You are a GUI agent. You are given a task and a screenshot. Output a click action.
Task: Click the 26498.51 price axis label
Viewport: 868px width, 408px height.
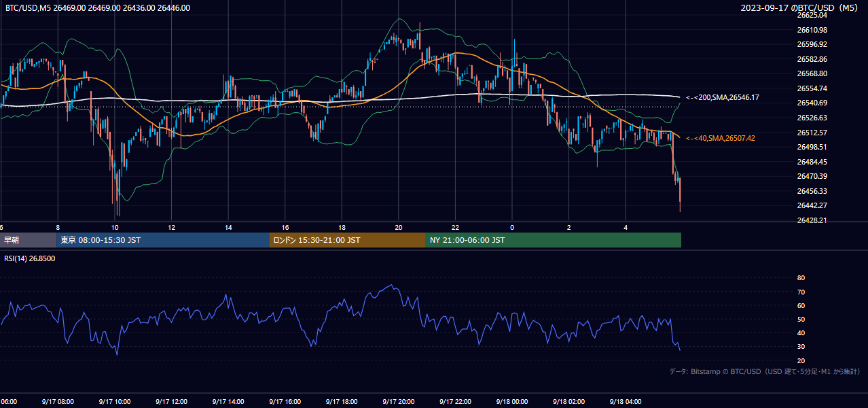tap(812, 147)
